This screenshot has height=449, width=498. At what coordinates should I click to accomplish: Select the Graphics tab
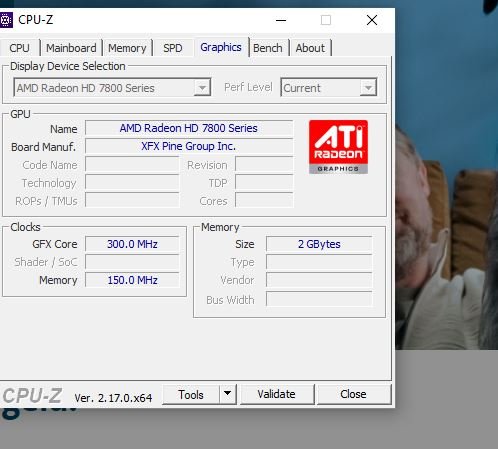(x=221, y=47)
